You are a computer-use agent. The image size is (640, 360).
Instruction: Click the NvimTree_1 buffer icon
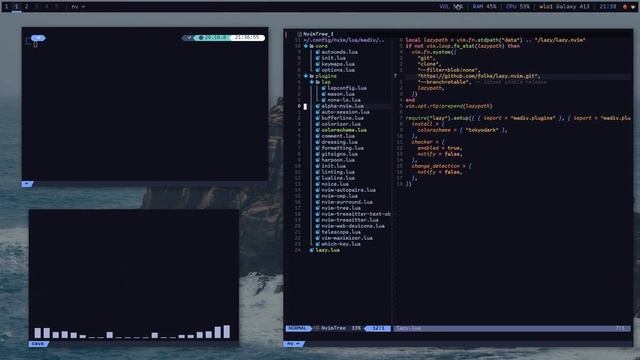[300, 34]
